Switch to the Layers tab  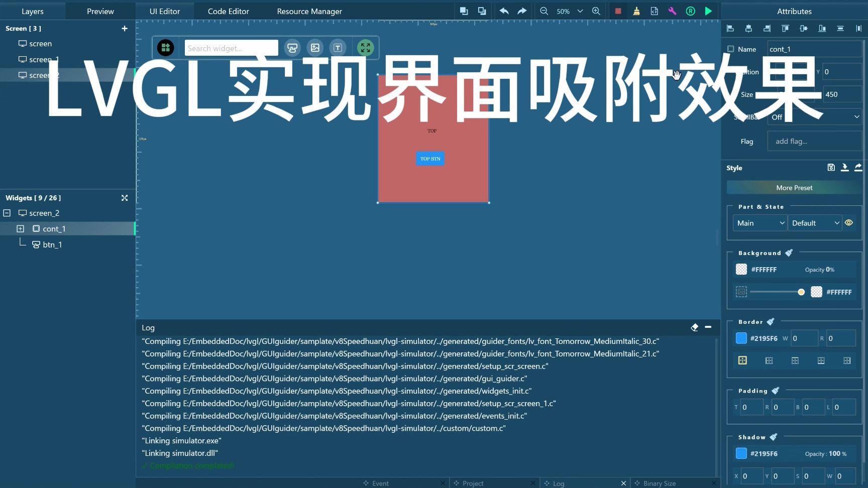point(33,11)
